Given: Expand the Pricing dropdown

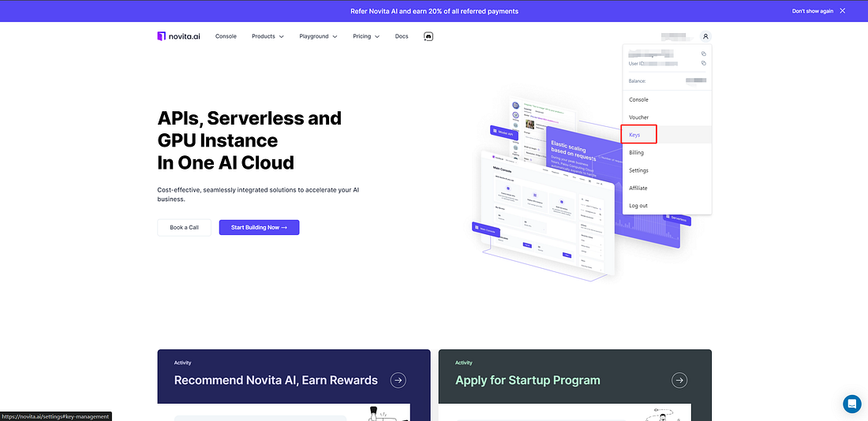Looking at the screenshot, I should tap(366, 36).
